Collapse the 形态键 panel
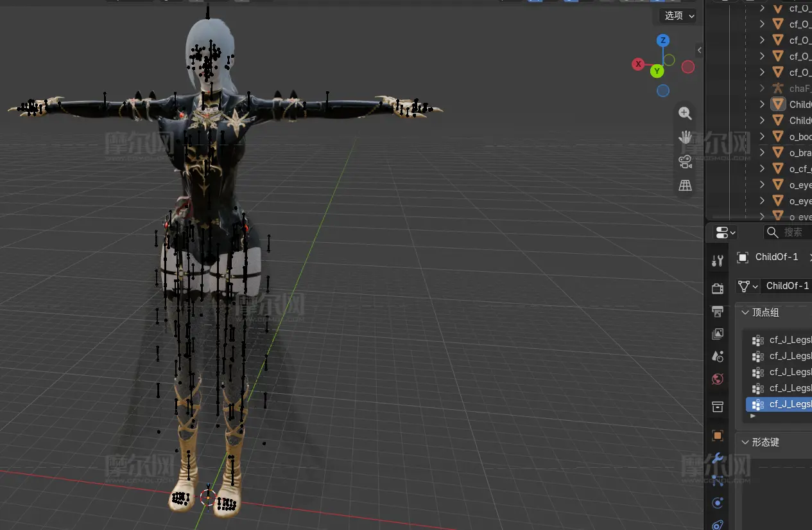This screenshot has height=530, width=812. pyautogui.click(x=745, y=442)
